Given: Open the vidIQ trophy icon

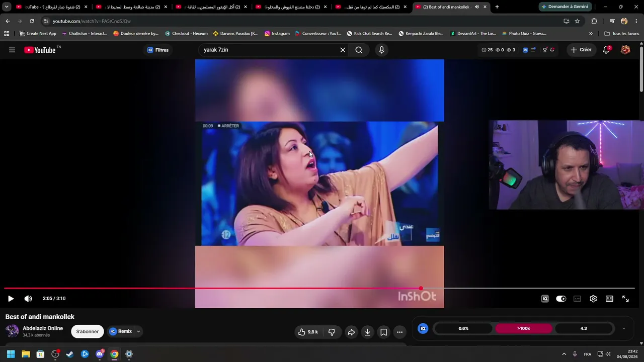Looking at the screenshot, I should tap(545, 50).
